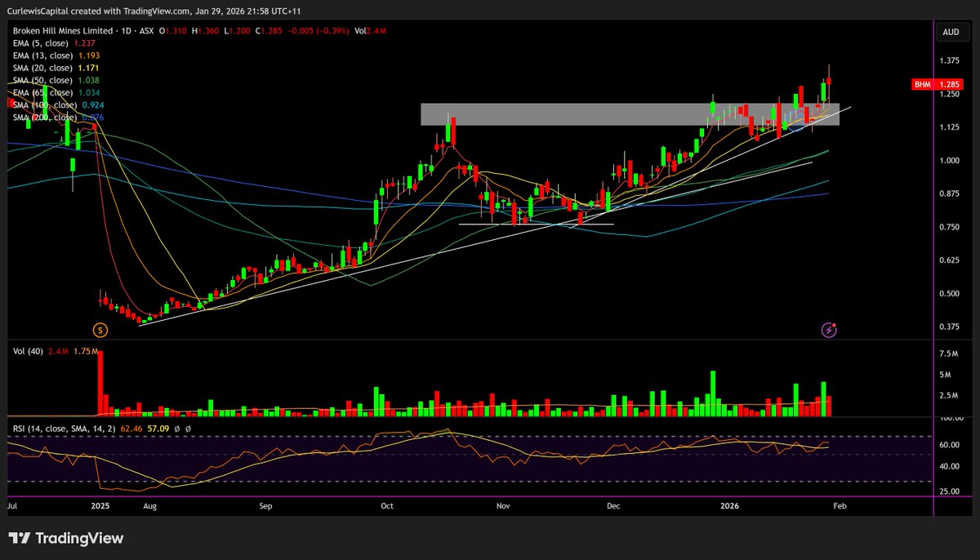The width and height of the screenshot is (980, 560).
Task: Click the purple lightning bolt event icon
Action: click(x=830, y=330)
